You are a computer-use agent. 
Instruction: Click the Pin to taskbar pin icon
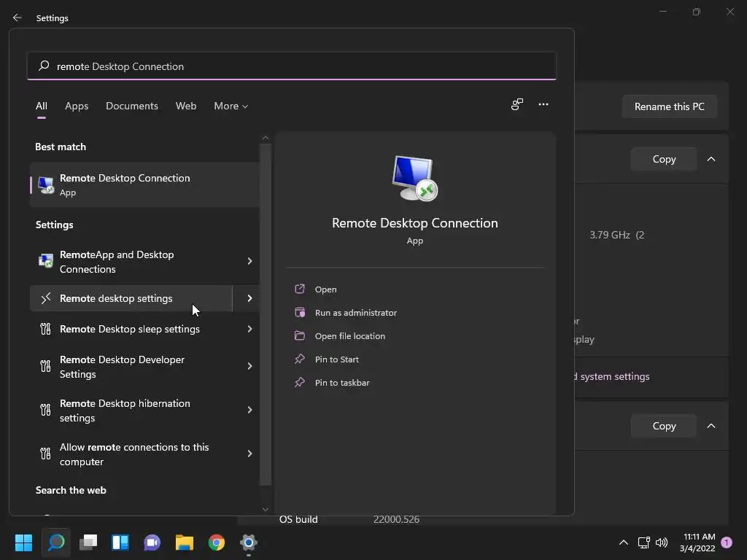pyautogui.click(x=300, y=382)
